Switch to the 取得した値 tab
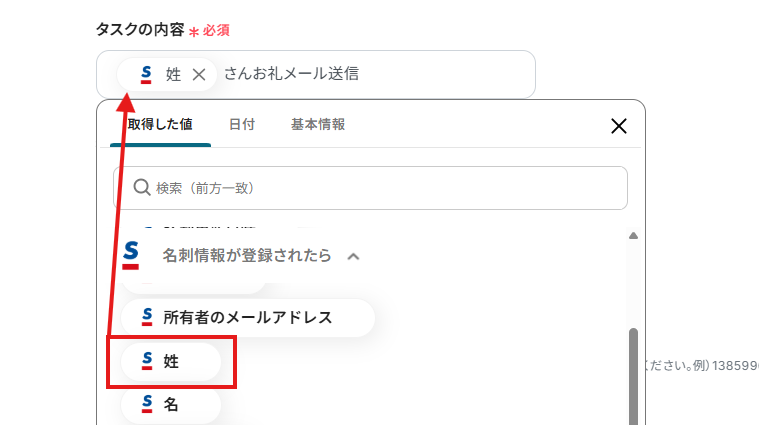This screenshot has height=425, width=759. coord(160,125)
